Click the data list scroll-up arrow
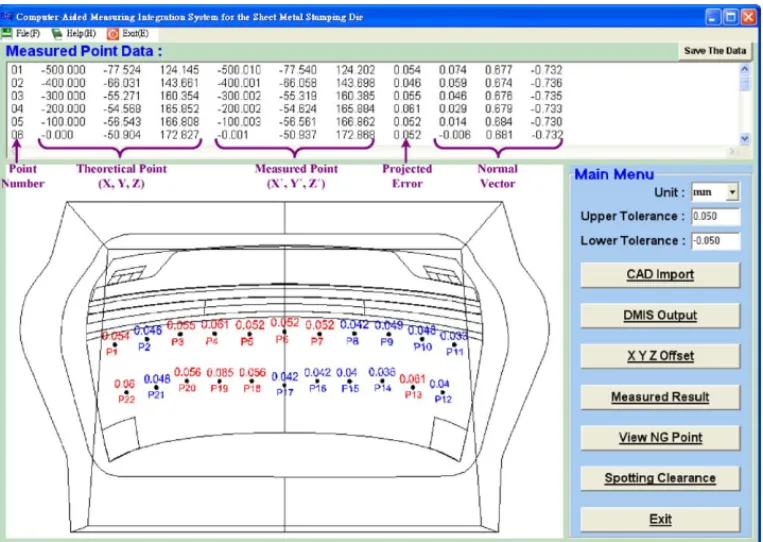The height and width of the screenshot is (542, 763). click(745, 70)
